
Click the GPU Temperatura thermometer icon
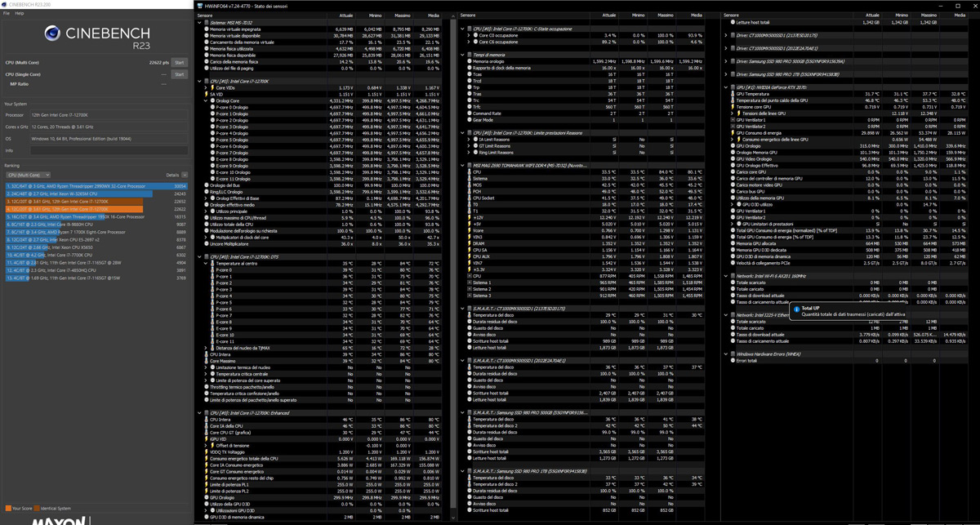point(733,94)
